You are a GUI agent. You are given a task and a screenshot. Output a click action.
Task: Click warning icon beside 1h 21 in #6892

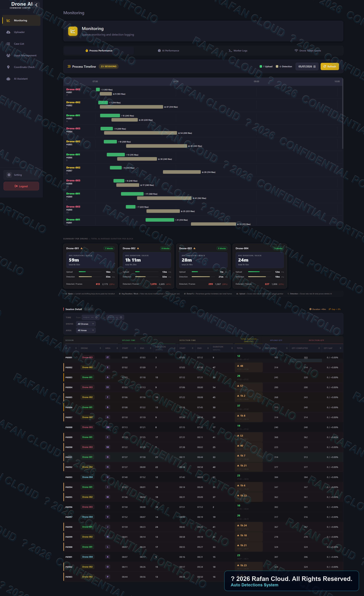pyautogui.click(x=238, y=466)
